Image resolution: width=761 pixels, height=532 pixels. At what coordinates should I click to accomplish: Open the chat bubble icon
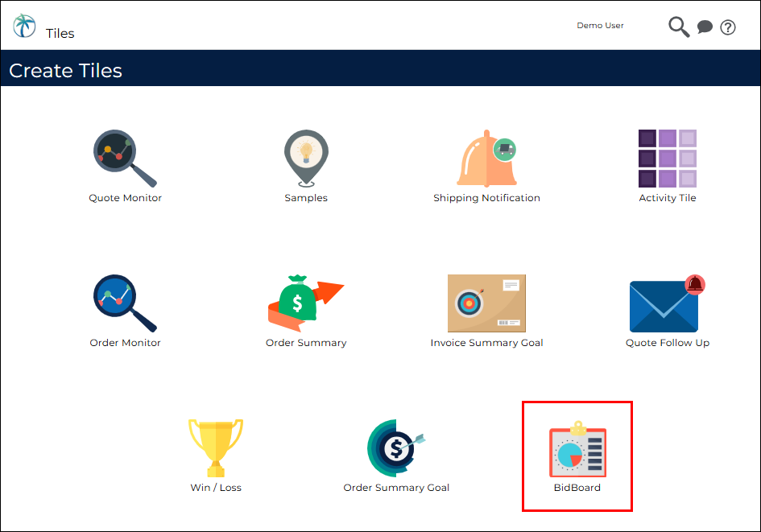(x=705, y=27)
